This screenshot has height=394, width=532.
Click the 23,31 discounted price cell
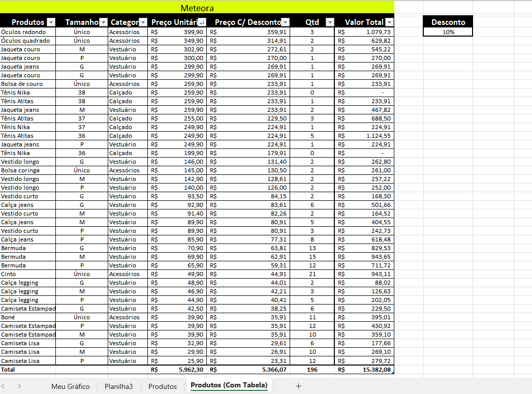pyautogui.click(x=248, y=361)
